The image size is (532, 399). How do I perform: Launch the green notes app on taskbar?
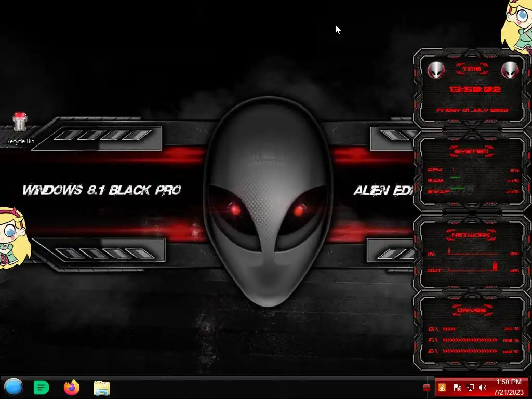tap(42, 388)
